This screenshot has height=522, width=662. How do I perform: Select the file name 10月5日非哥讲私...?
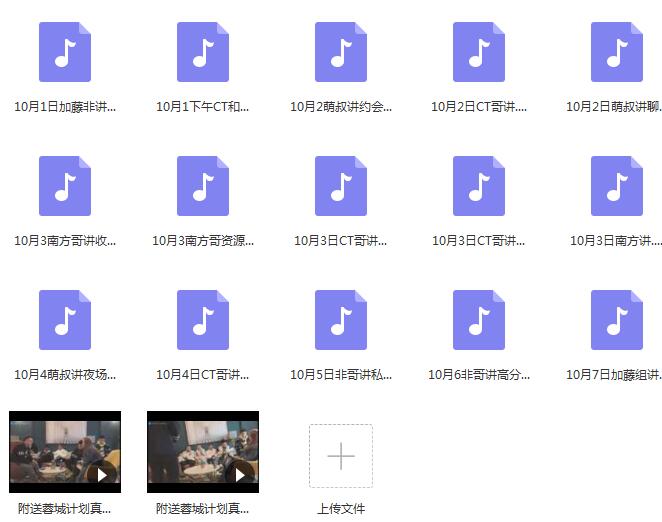pyautogui.click(x=341, y=375)
